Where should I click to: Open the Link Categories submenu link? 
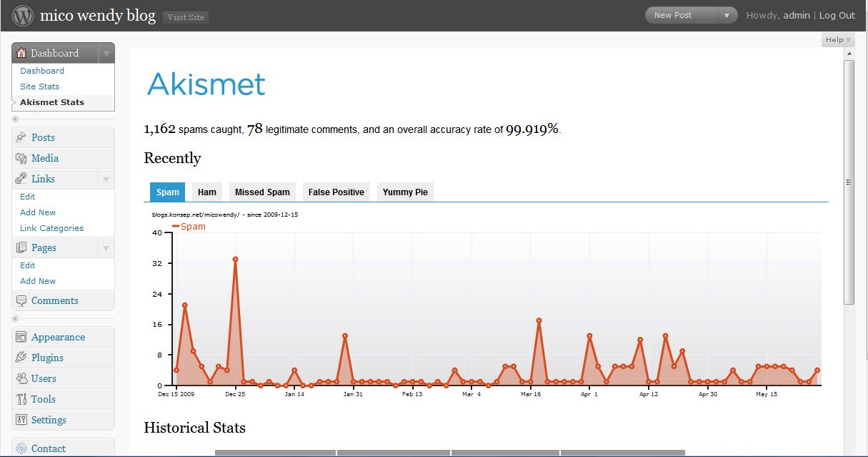[52, 228]
